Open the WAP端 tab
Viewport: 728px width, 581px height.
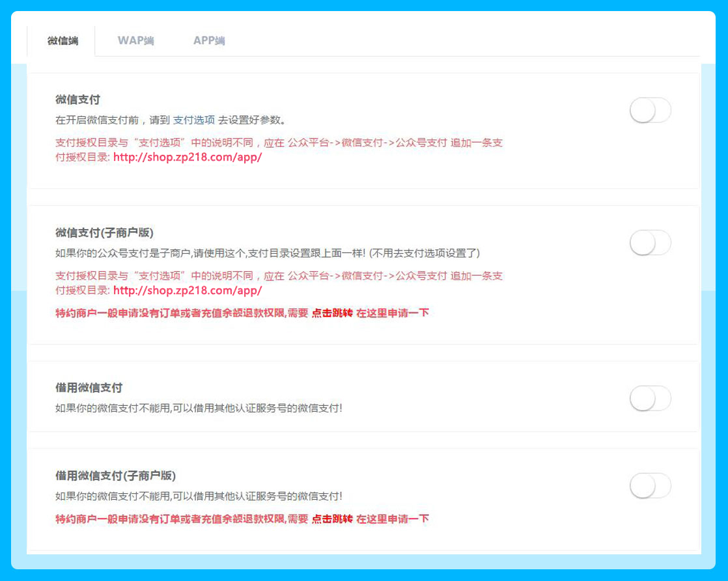(135, 41)
